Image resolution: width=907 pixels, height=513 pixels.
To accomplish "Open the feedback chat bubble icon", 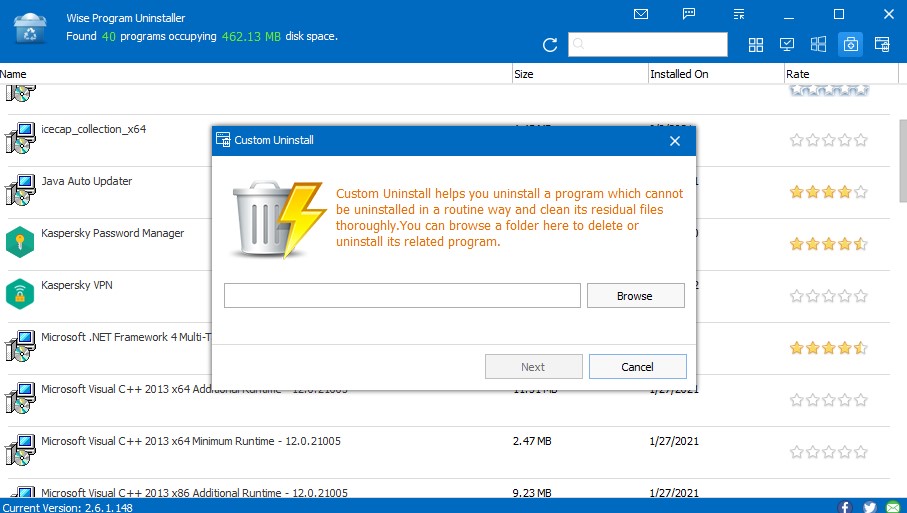I will [x=689, y=14].
